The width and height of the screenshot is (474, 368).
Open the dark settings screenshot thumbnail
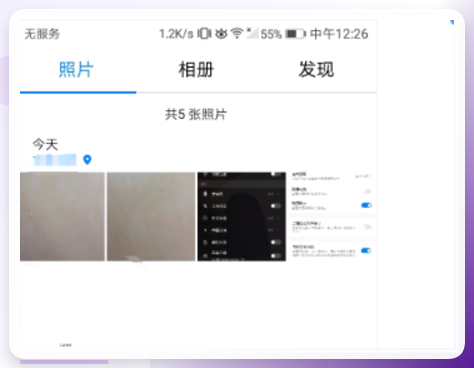coord(242,217)
